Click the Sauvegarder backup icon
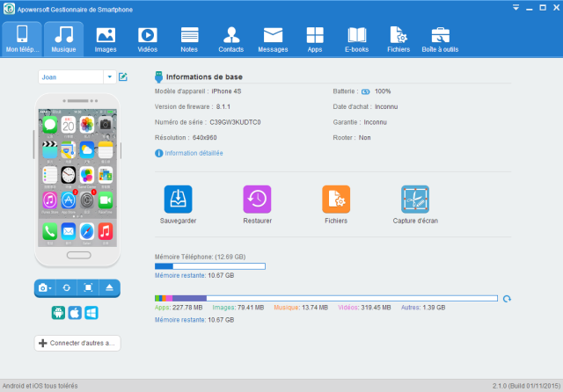This screenshot has height=392, width=563. click(178, 200)
